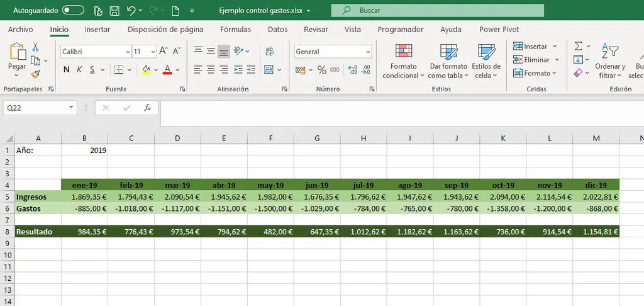Click the Cut scissors icon
Screen dimensions: 644x306
[x=35, y=47]
